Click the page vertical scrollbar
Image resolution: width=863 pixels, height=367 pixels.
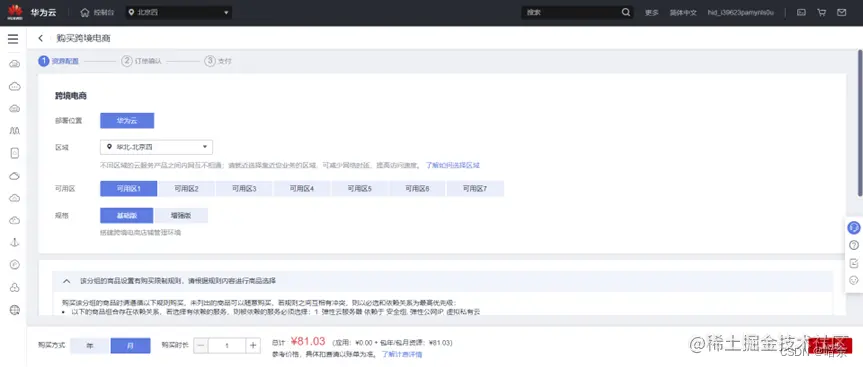pyautogui.click(x=860, y=122)
